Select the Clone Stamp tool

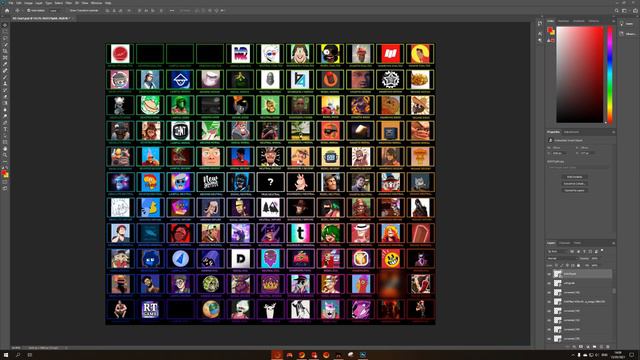click(x=5, y=84)
